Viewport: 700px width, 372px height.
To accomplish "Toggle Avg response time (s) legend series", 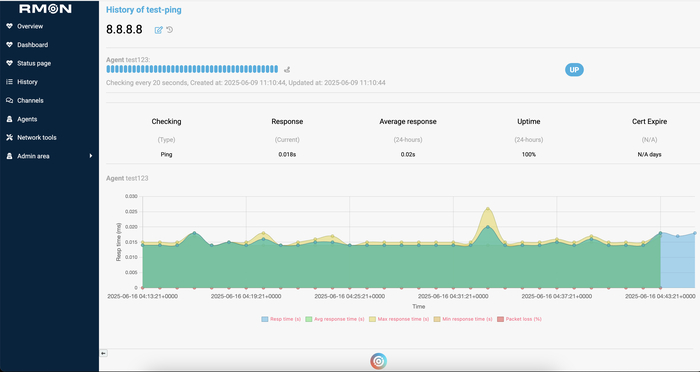I will pos(335,319).
